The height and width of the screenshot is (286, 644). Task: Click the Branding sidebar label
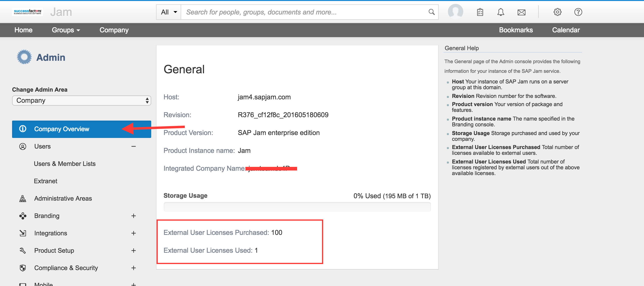tap(47, 216)
